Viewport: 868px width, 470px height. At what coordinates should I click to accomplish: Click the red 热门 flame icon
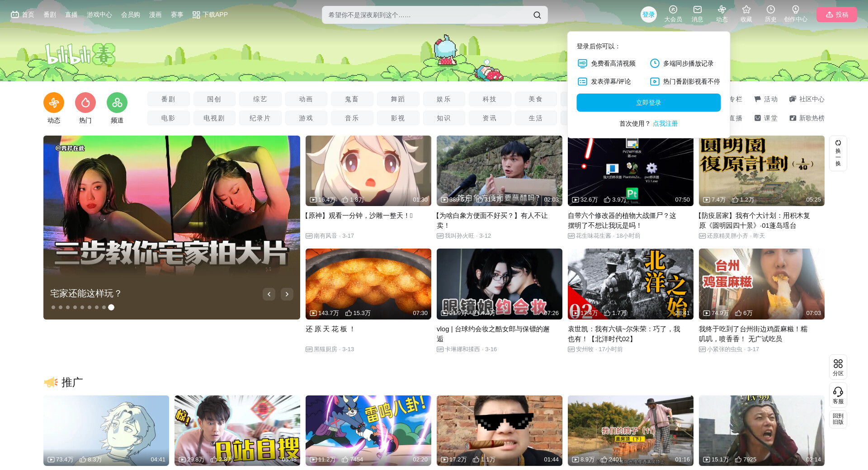85,103
